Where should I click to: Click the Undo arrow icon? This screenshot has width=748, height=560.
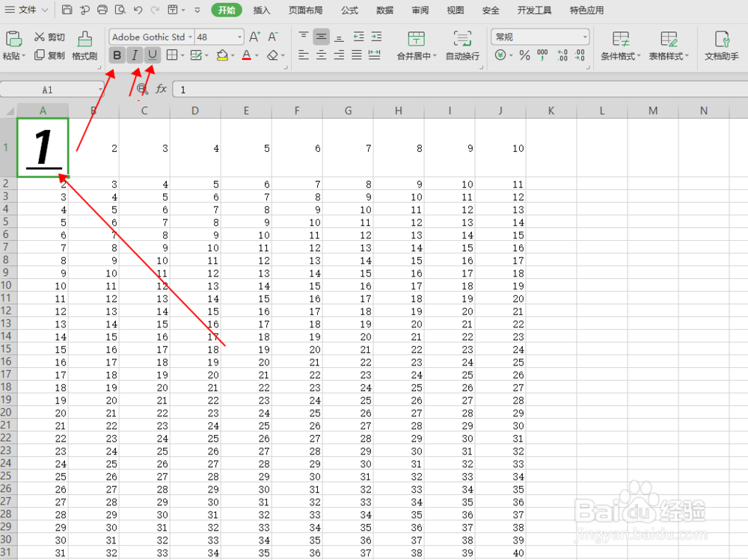(x=138, y=10)
